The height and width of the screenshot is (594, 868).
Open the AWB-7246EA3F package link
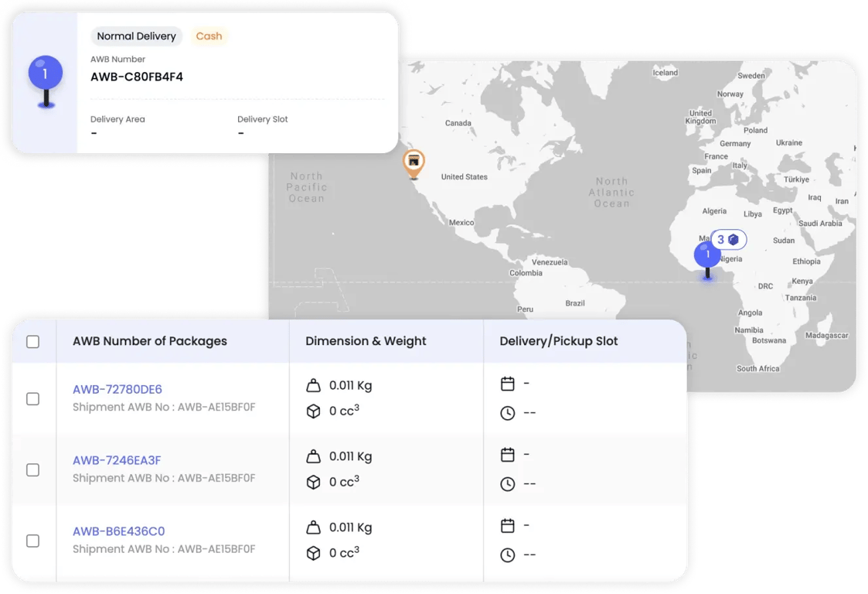tap(117, 460)
